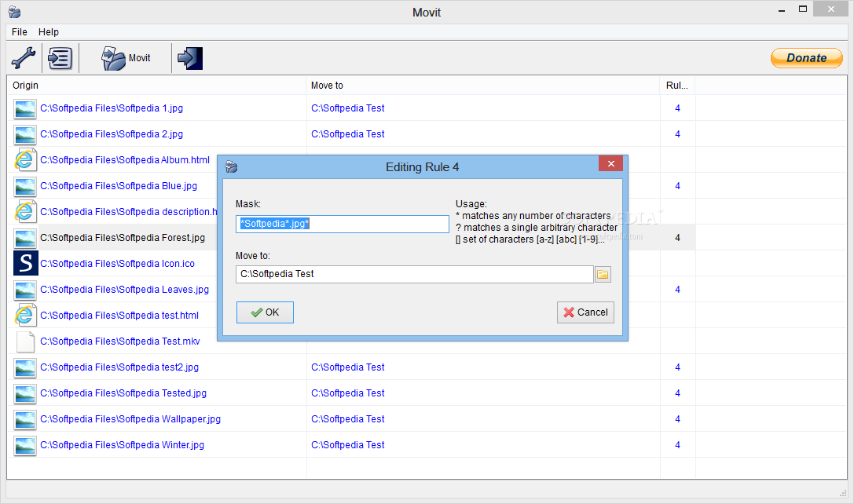Click the Donate button
The width and height of the screenshot is (854, 504).
click(x=807, y=57)
